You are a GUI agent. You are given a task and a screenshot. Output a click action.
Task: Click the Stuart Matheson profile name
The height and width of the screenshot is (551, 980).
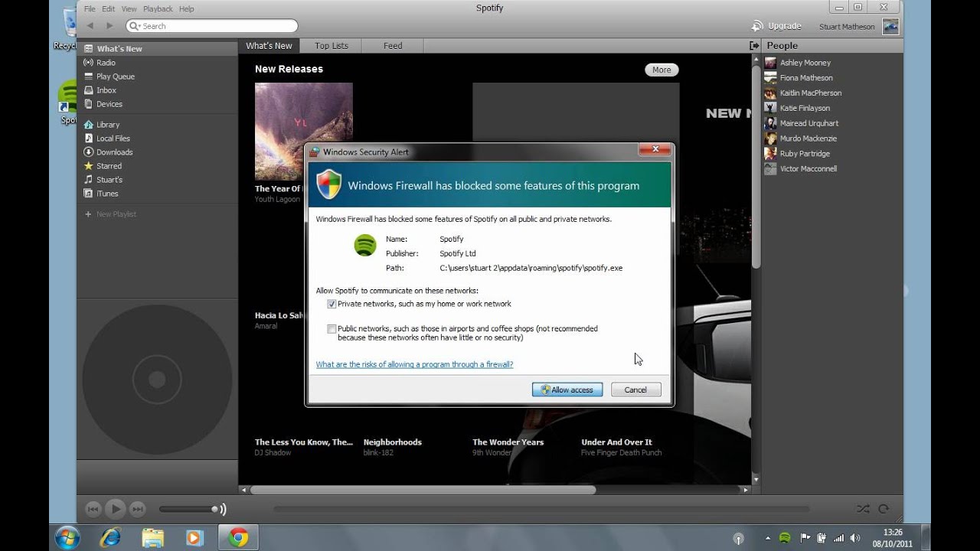pyautogui.click(x=847, y=27)
